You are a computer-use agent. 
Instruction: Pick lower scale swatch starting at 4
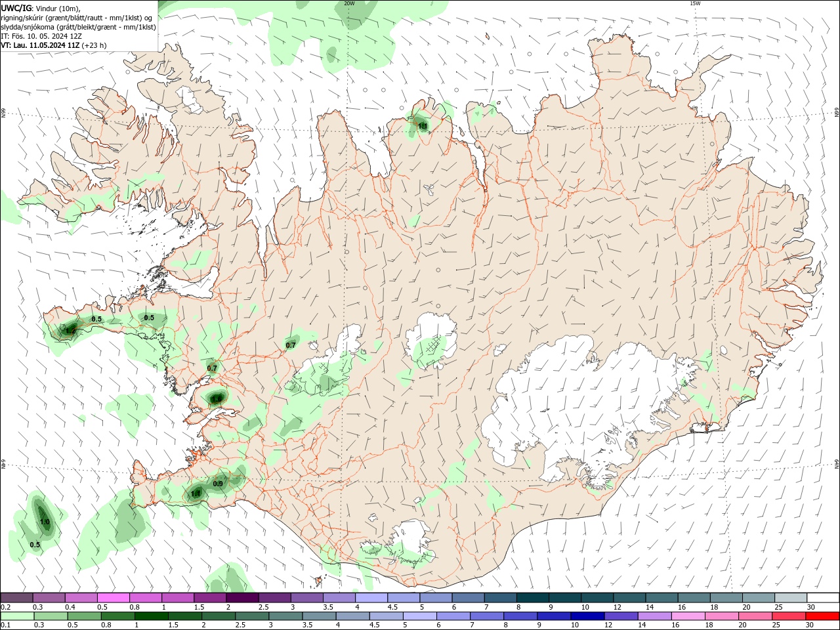353,616
